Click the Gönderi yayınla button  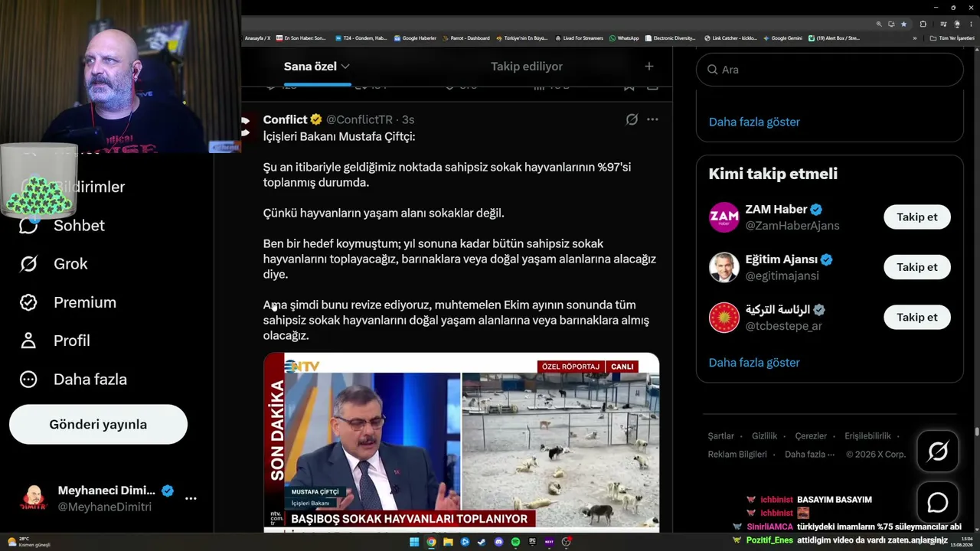(98, 425)
